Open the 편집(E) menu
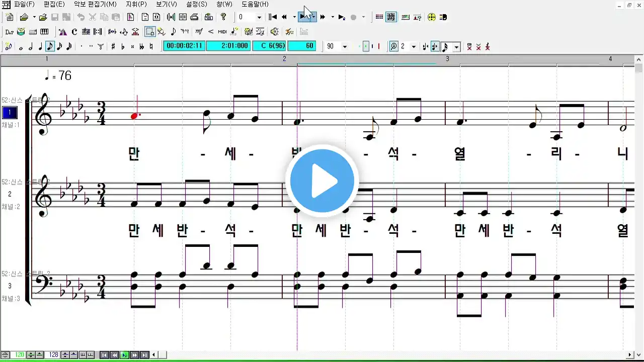 (54, 4)
